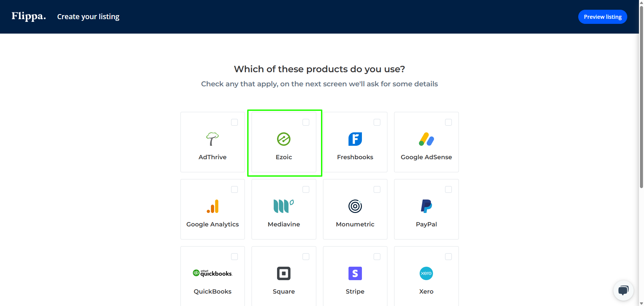Check the PayPal checkbox
Viewport: 644px width, 306px height.
coord(448,189)
